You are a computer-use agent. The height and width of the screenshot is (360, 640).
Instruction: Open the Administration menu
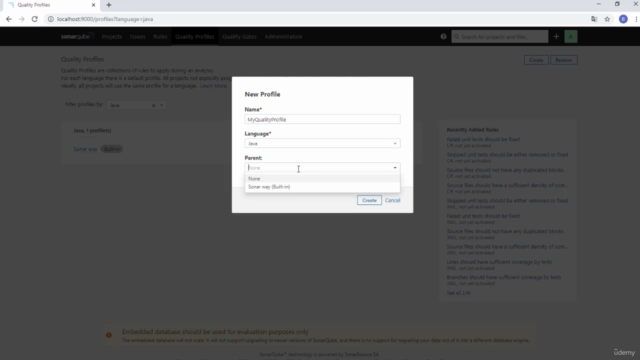[283, 36]
